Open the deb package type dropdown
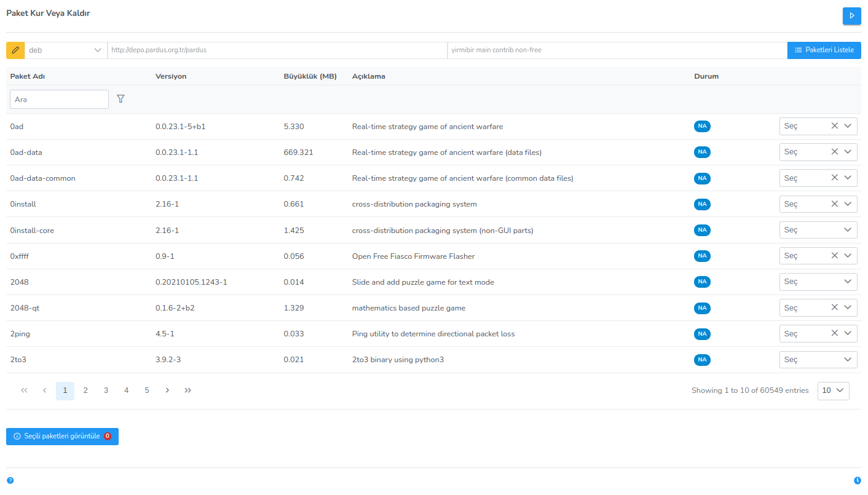Image resolution: width=868 pixels, height=495 pixels. 66,50
